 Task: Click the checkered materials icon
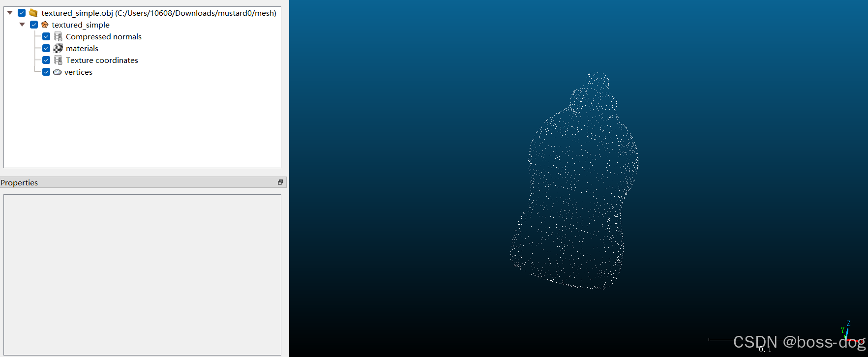(x=58, y=48)
